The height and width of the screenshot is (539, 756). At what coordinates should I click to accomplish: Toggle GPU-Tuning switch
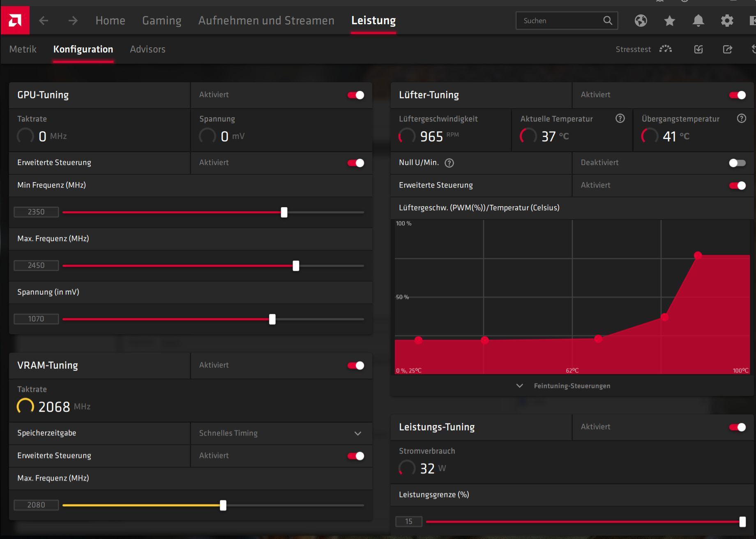pyautogui.click(x=356, y=95)
